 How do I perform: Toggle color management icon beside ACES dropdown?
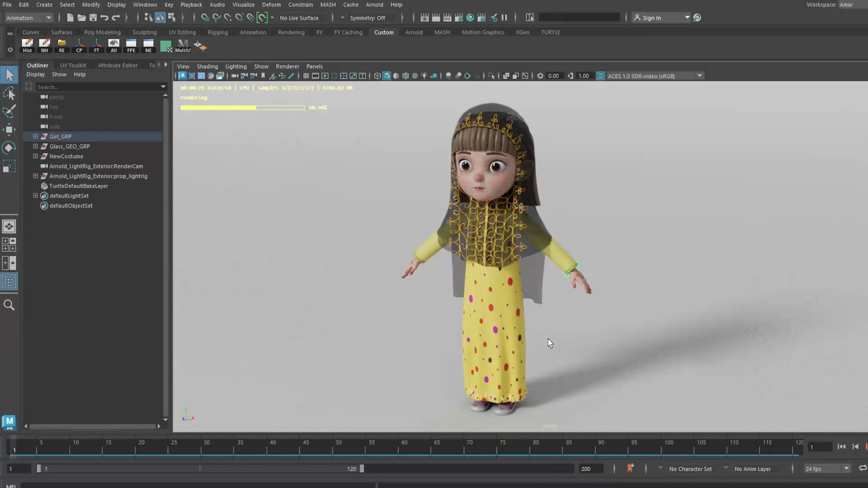coord(600,76)
